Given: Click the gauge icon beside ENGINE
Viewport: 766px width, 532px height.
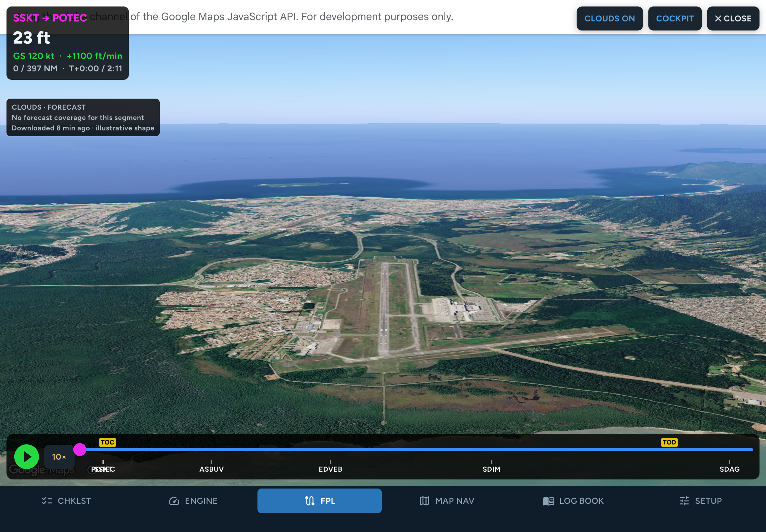Looking at the screenshot, I should tap(174, 501).
